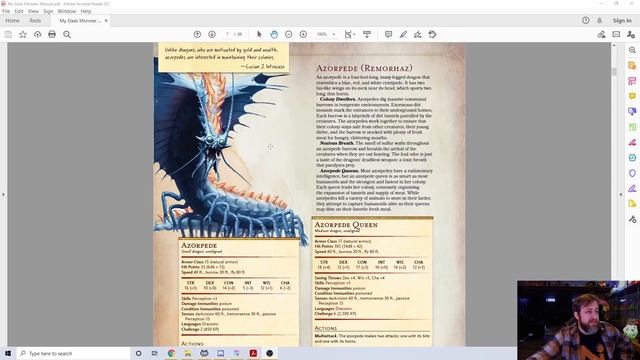The image size is (640, 360).
Task: Click the stamp tool icon
Action: [433, 35]
